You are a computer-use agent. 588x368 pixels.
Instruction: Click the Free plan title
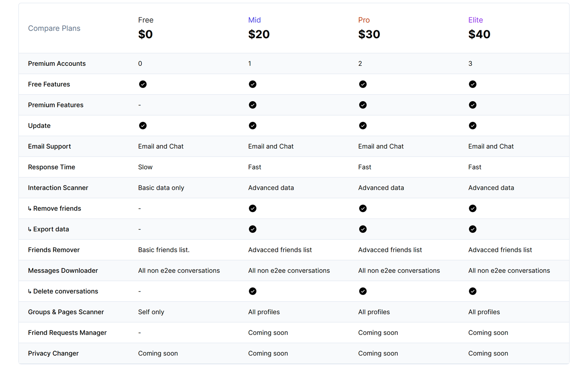(146, 20)
